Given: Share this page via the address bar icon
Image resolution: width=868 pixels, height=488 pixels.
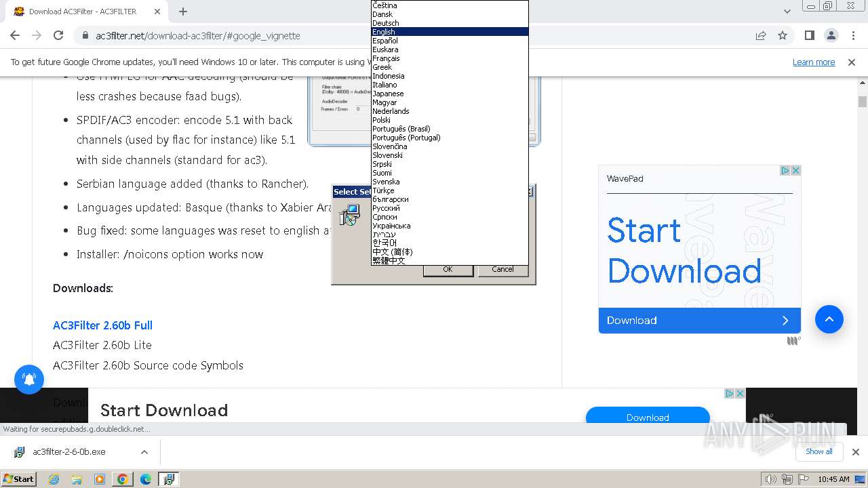Looking at the screenshot, I should pos(761,35).
